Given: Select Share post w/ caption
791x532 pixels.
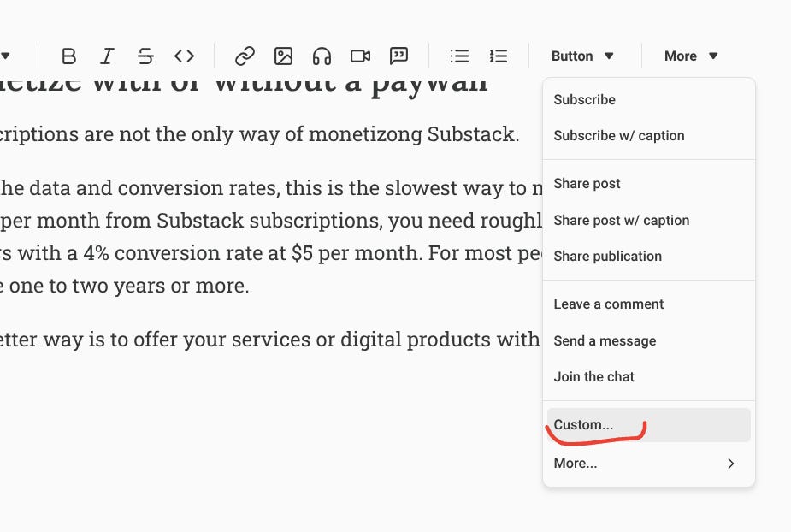Looking at the screenshot, I should pos(649,220).
